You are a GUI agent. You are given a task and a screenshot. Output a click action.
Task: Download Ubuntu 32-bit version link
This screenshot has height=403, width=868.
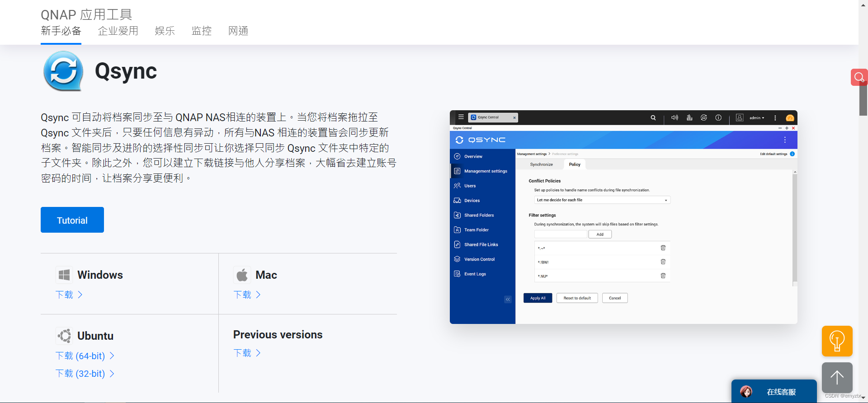pyautogui.click(x=85, y=374)
